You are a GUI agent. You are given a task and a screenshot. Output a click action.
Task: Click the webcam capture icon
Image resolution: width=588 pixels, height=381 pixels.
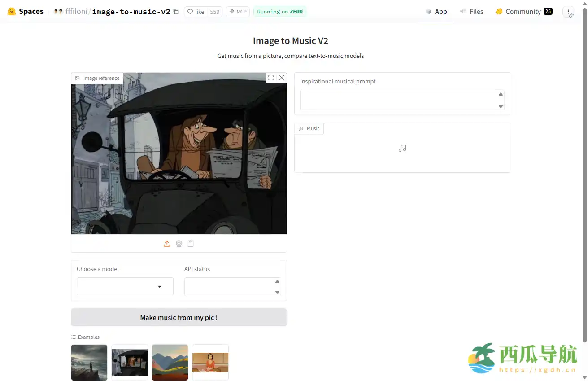[179, 244]
